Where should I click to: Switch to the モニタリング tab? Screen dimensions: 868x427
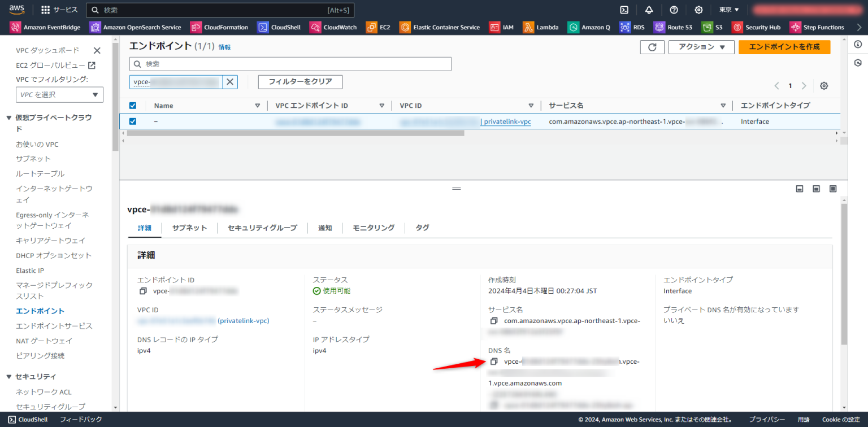(x=372, y=228)
